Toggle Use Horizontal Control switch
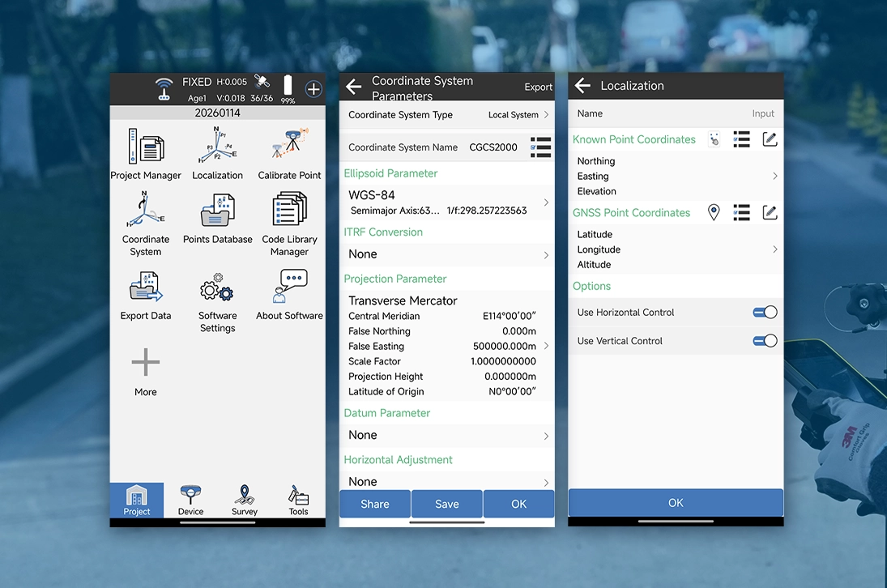Image resolution: width=887 pixels, height=588 pixels. point(765,313)
